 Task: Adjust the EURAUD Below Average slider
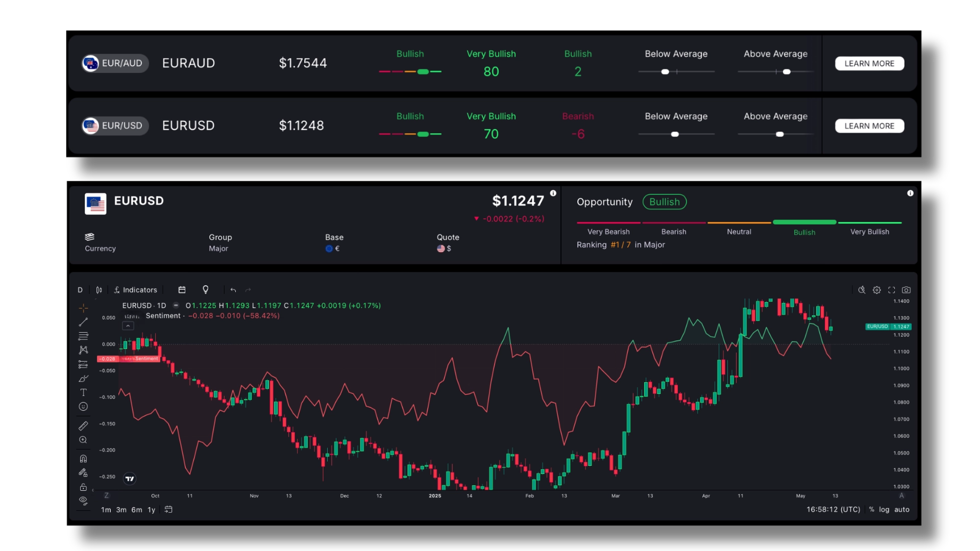pyautogui.click(x=665, y=72)
